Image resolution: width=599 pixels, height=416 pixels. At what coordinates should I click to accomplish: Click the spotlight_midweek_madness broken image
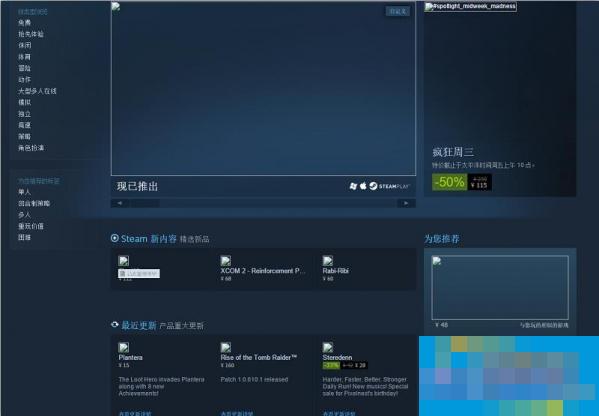[x=470, y=6]
